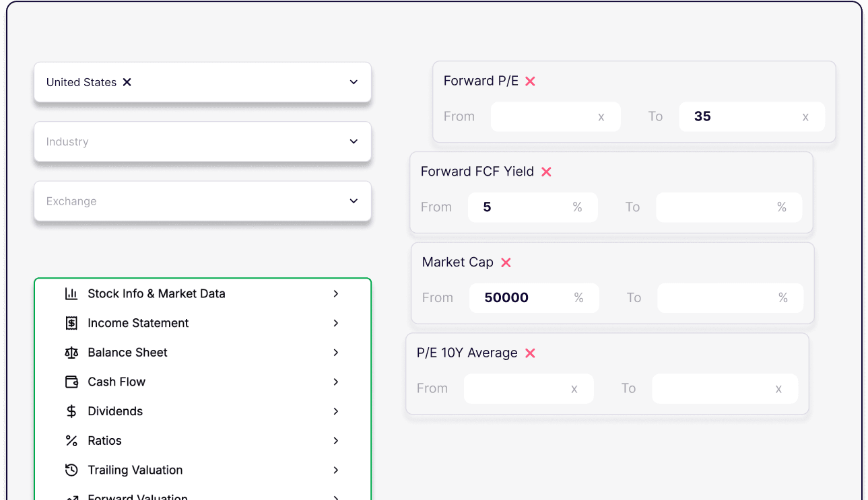Viewport: 868px width, 500px height.
Task: Remove the United States country tag
Action: [127, 82]
